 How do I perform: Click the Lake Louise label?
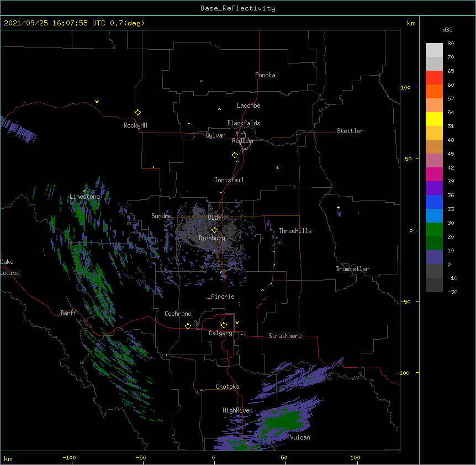click(10, 267)
